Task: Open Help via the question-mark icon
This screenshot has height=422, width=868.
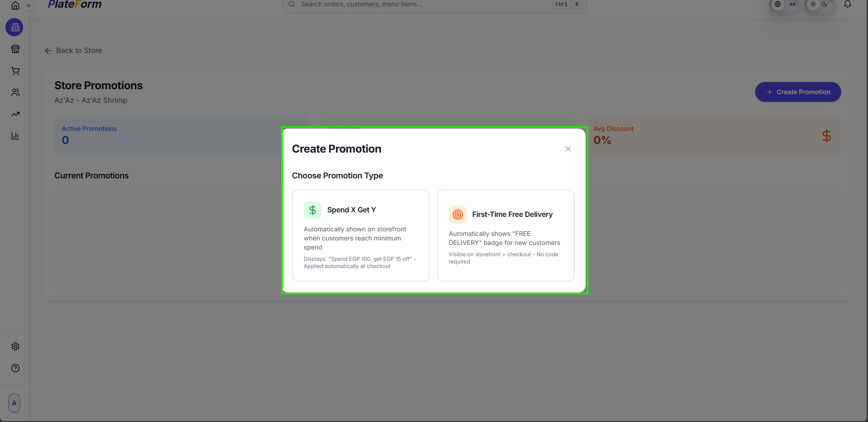Action: coord(15,368)
